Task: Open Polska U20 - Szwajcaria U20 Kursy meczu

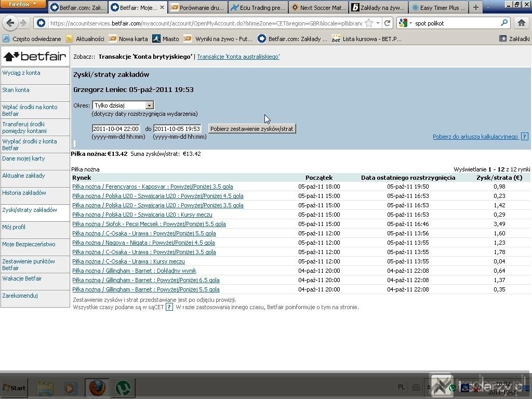Action: coord(142,215)
